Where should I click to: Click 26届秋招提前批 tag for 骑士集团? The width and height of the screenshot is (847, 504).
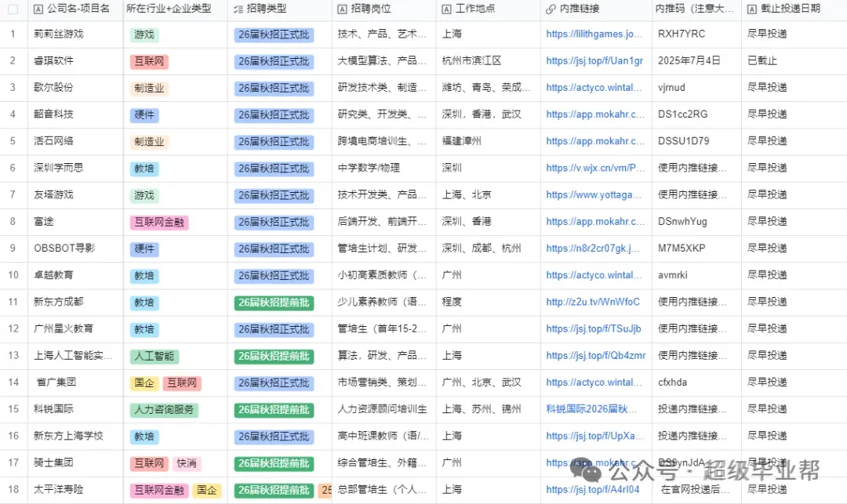(274, 463)
